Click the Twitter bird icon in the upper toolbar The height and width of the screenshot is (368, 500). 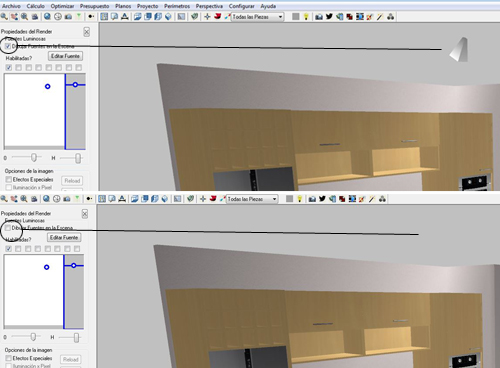(x=329, y=16)
